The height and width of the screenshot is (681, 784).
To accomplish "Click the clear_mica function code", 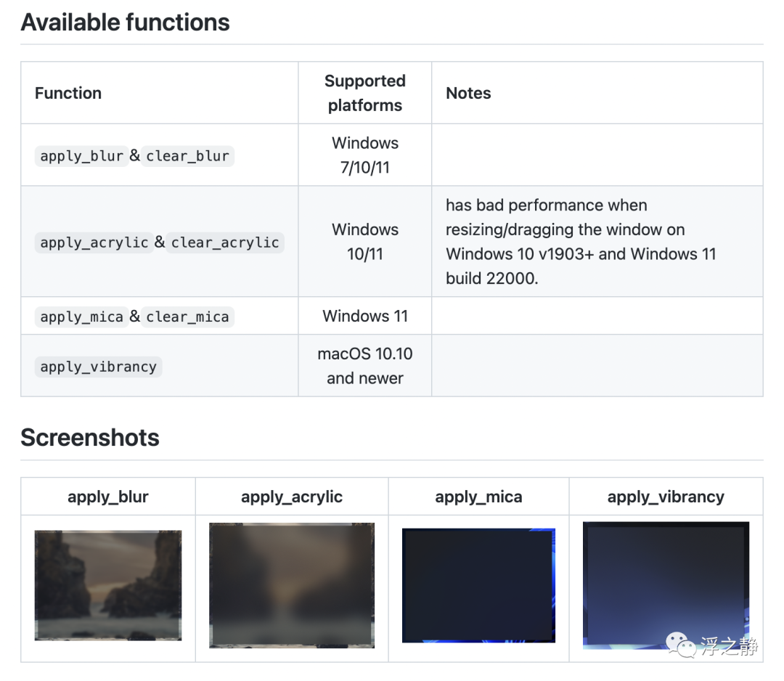I will [187, 317].
